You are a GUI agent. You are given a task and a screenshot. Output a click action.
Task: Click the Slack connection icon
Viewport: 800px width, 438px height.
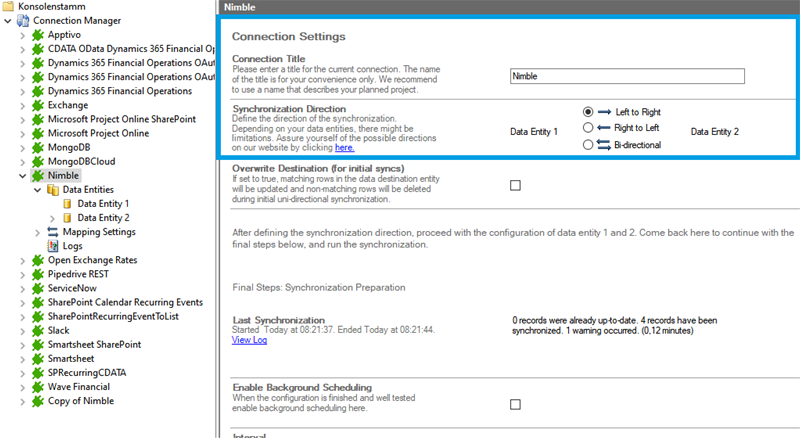[39, 330]
